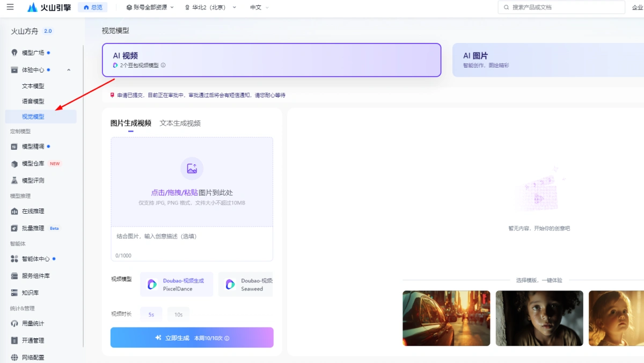Click the approval notice flag icon
Image resolution: width=644 pixels, height=363 pixels.
(112, 95)
